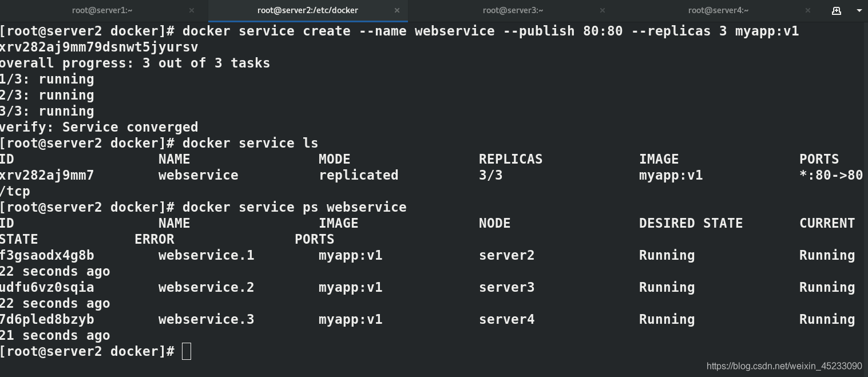Click the '1/3: running' line

tap(47, 79)
